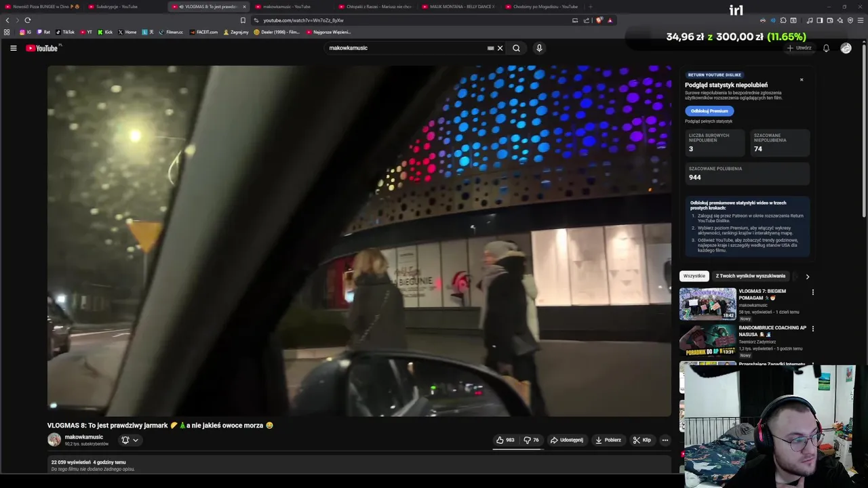Toggle the subscription notification bell
868x488 pixels.
click(125, 440)
